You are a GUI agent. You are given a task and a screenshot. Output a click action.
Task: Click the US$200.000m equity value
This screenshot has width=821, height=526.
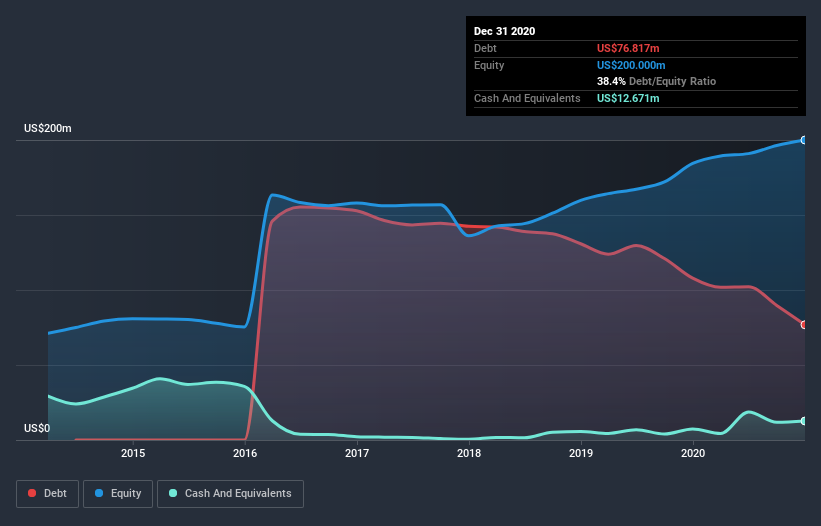coord(631,65)
